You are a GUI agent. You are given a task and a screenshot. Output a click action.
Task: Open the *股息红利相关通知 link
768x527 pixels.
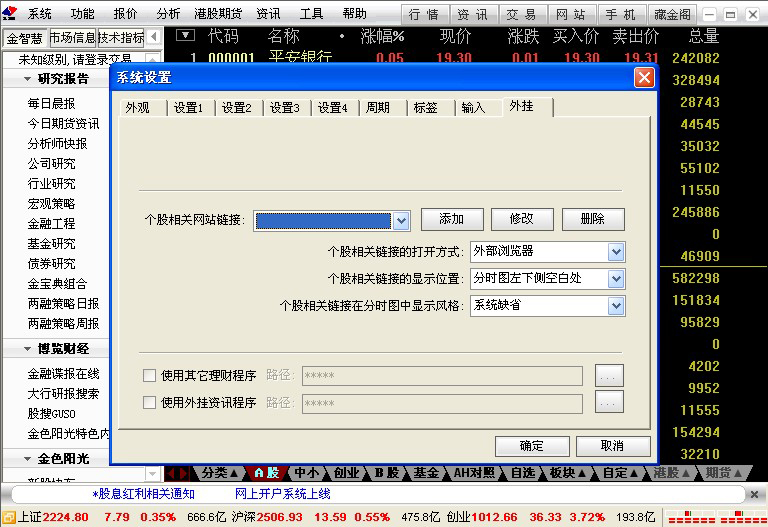point(144,494)
